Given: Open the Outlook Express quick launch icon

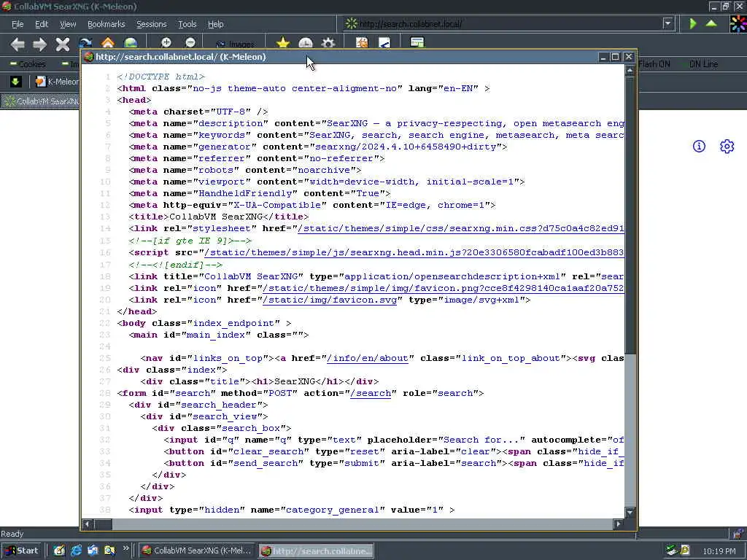Looking at the screenshot, I should point(93,551).
